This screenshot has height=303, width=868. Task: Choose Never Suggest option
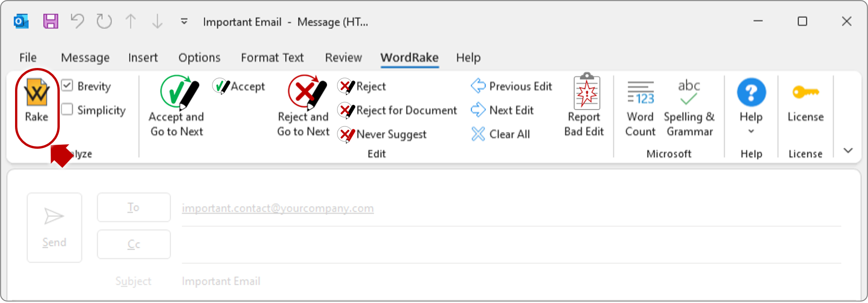(x=382, y=134)
